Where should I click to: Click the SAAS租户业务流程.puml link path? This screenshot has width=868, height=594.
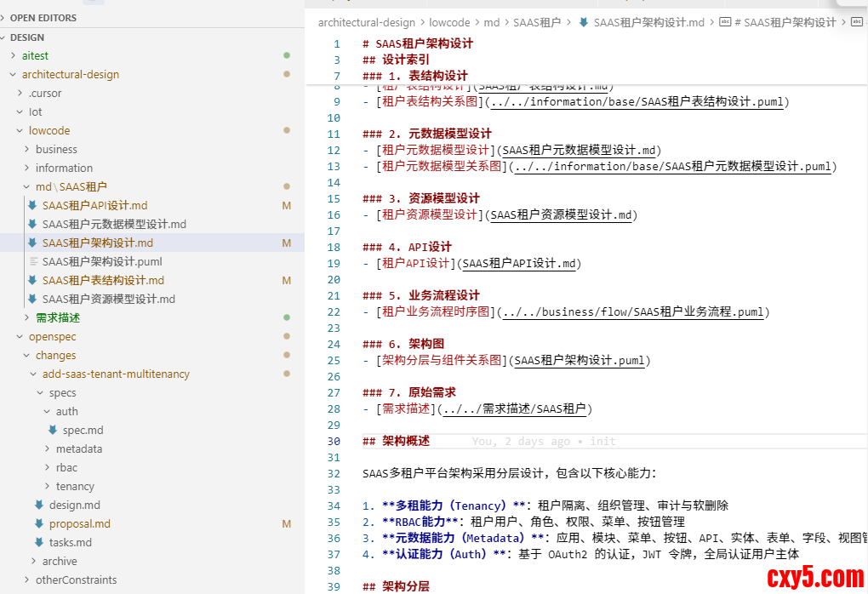[x=632, y=312]
